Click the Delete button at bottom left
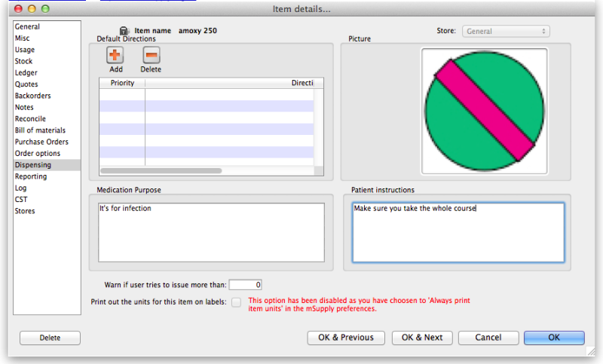The height and width of the screenshot is (364, 603). tap(50, 338)
